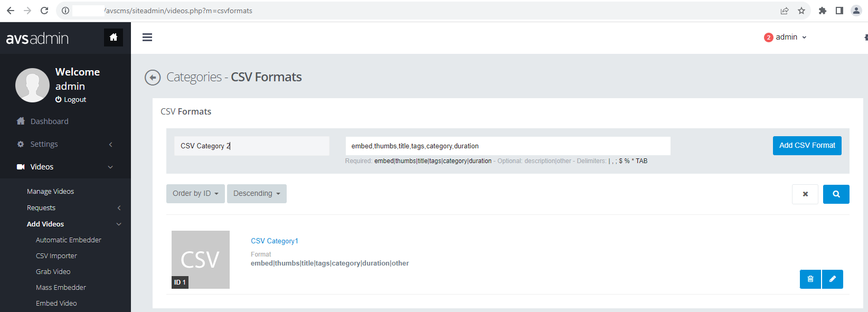Open the CSV Category1 link
Image resolution: width=868 pixels, height=312 pixels.
(x=275, y=241)
